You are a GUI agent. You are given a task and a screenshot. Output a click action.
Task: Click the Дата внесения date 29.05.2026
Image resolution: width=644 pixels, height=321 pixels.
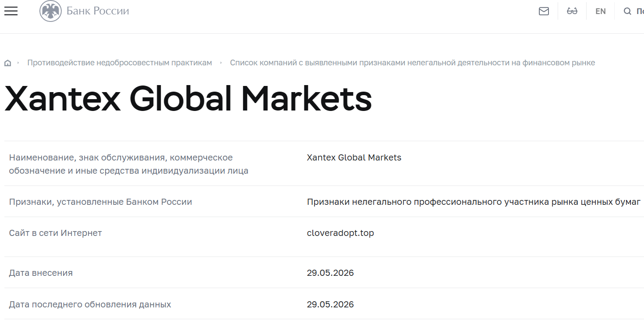[330, 273]
